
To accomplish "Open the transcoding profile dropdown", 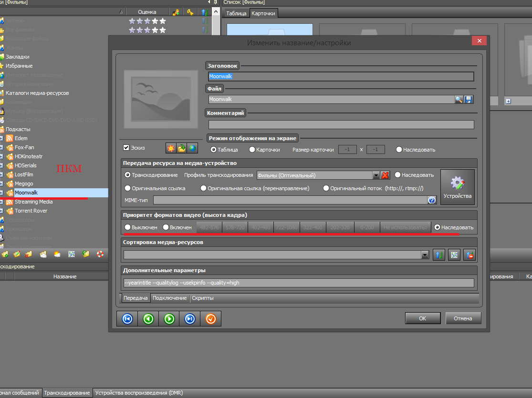I will click(x=376, y=175).
